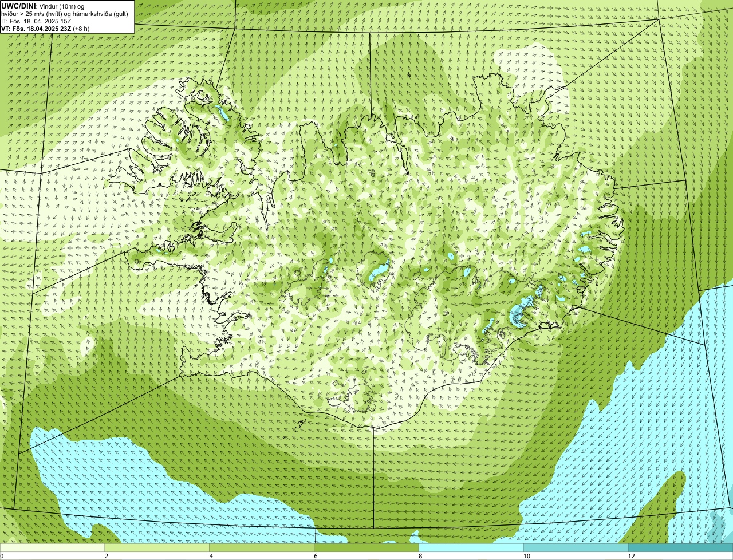733x560 pixels.
Task: Click the scale label "6"
Action: (x=316, y=556)
